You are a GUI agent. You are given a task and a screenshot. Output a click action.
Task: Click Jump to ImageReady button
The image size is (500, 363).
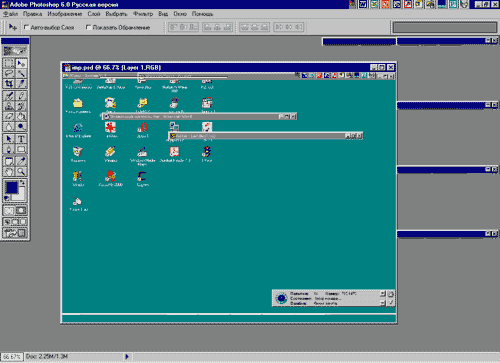point(15,233)
